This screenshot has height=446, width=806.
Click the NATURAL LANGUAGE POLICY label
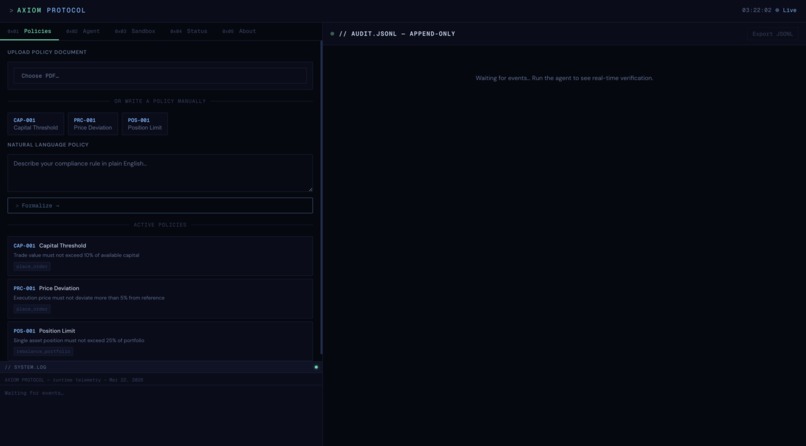point(48,145)
